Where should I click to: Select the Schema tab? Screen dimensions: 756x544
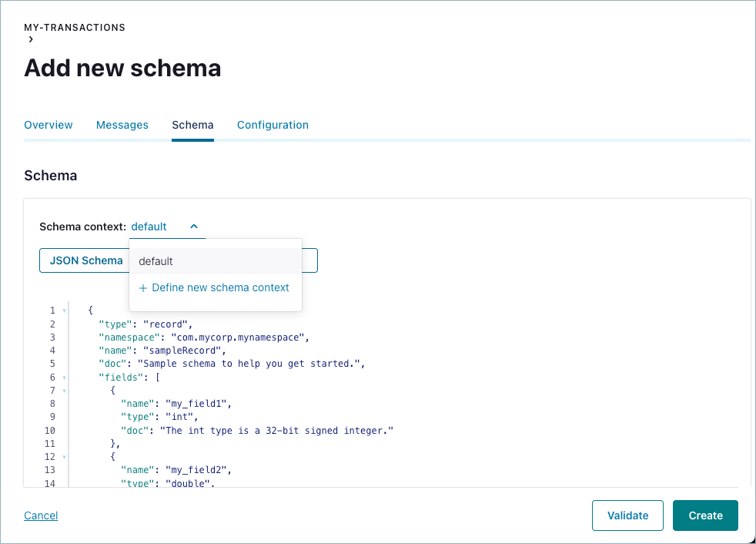coord(192,125)
